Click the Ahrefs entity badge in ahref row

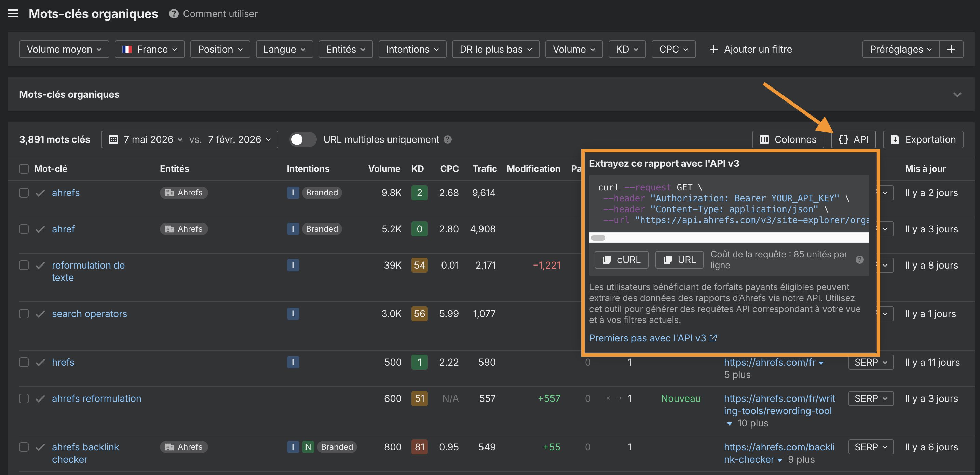(184, 229)
